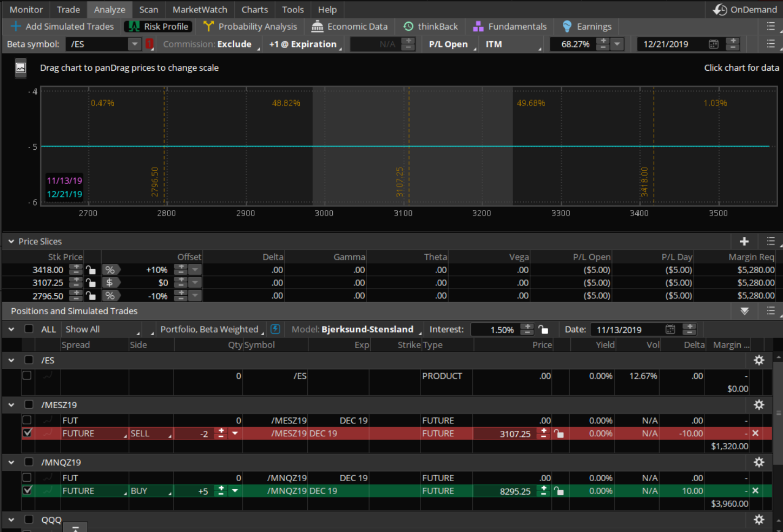Open the Probability Analysis sub-tab
Screen dimensions: 783x532
pyautogui.click(x=251, y=26)
